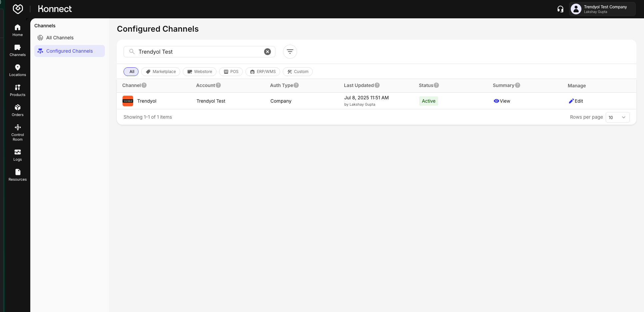Click the Konnect shield logo icon
The height and width of the screenshot is (312, 644).
coord(18,9)
